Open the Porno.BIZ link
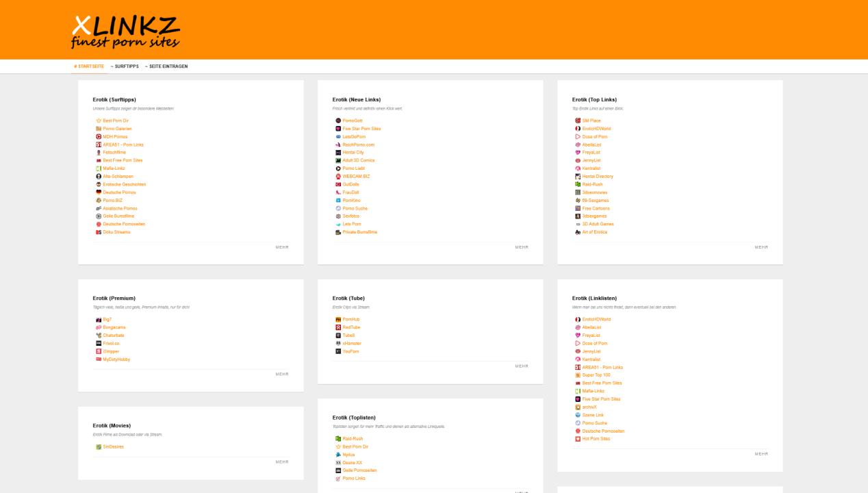This screenshot has height=493, width=868. click(114, 201)
